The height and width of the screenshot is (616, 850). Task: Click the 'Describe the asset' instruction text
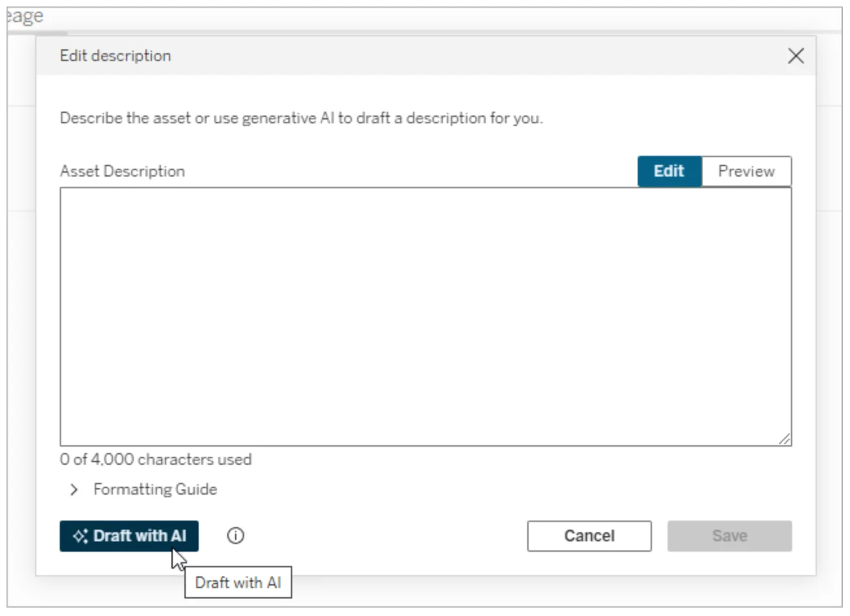(x=301, y=118)
